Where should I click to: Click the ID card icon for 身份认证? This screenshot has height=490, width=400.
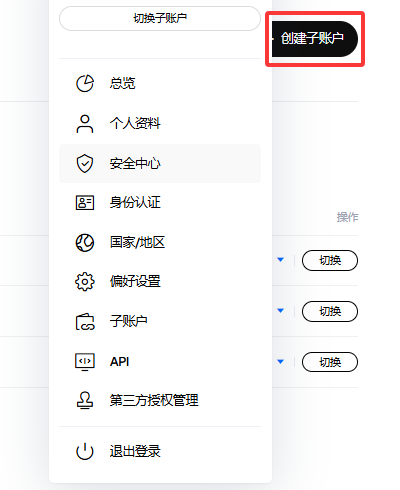pos(85,203)
